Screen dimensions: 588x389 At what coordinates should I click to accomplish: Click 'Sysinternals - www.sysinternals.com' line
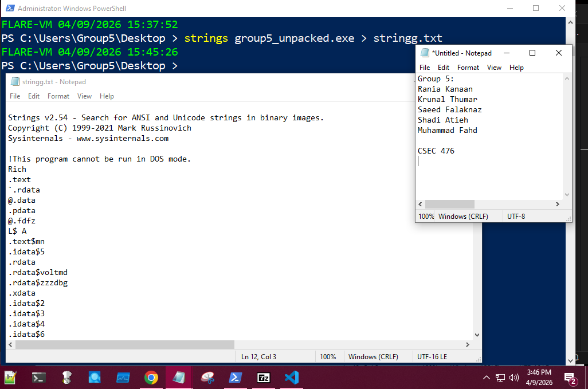pos(88,139)
